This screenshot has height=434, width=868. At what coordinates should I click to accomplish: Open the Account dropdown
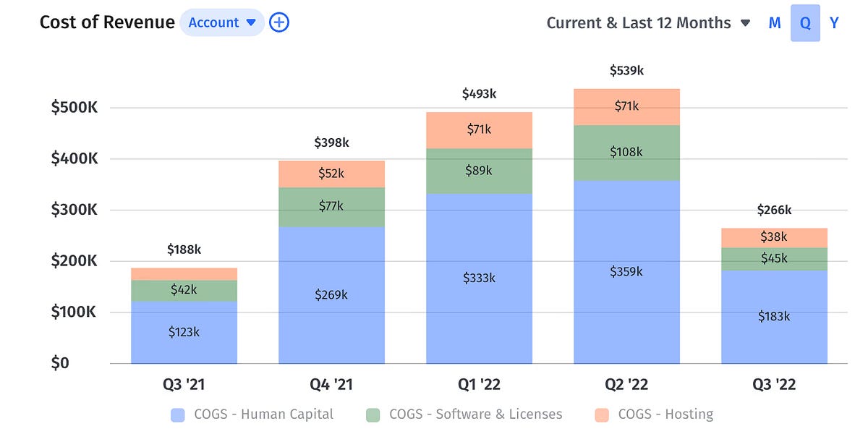click(x=221, y=22)
